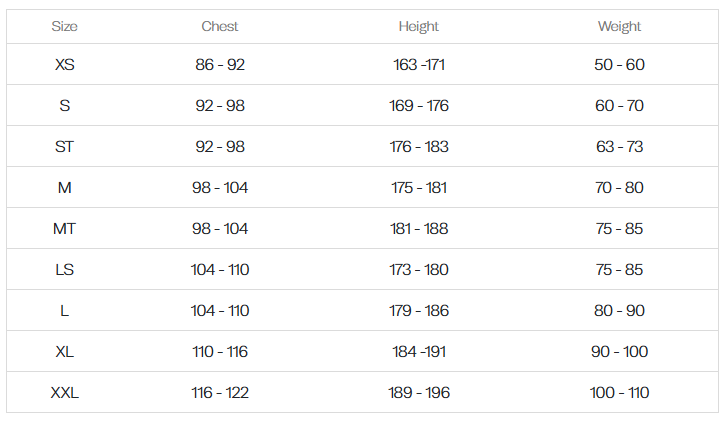Click weight value 50 - 60
This screenshot has height=423, width=728.
click(619, 65)
